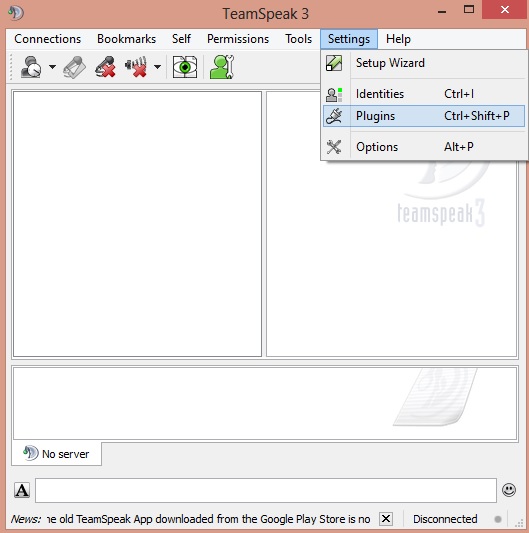Open the Tools menu
529x533 pixels.
point(298,39)
